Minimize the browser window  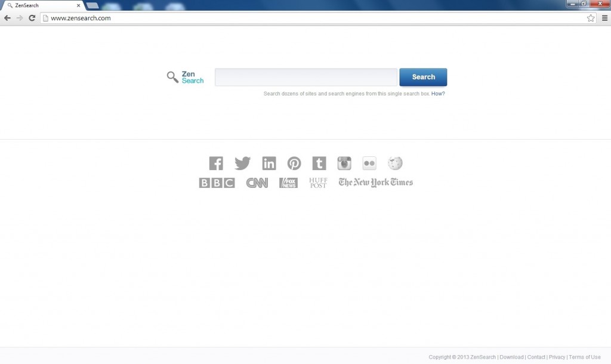572,4
